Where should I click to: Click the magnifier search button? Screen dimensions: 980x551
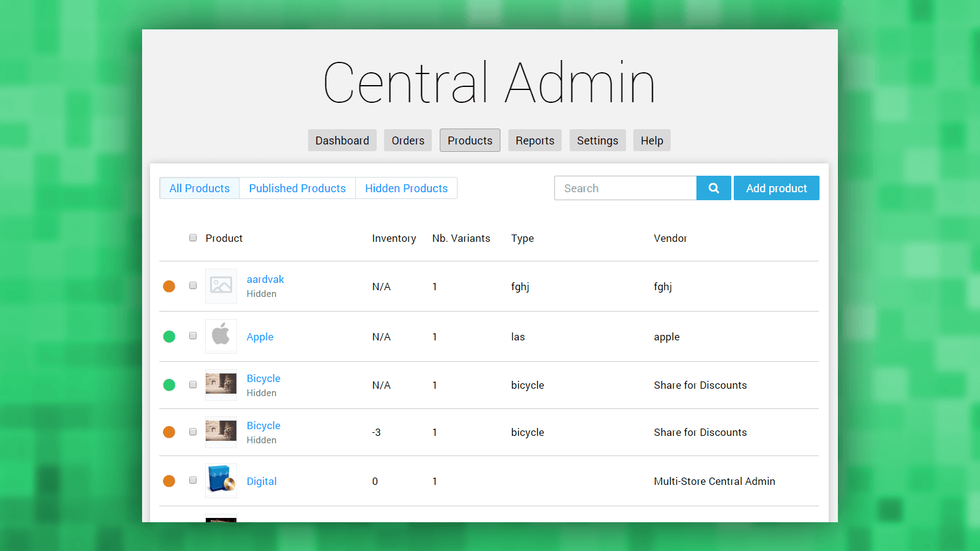[x=714, y=188]
